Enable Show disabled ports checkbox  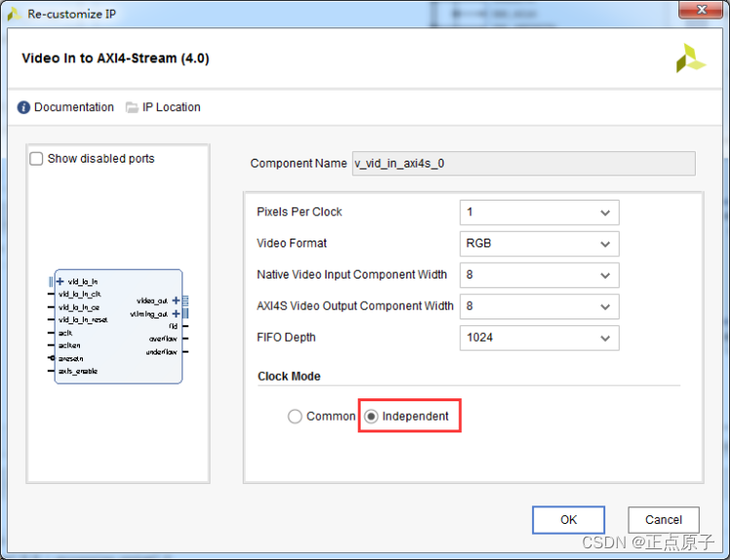(x=36, y=159)
